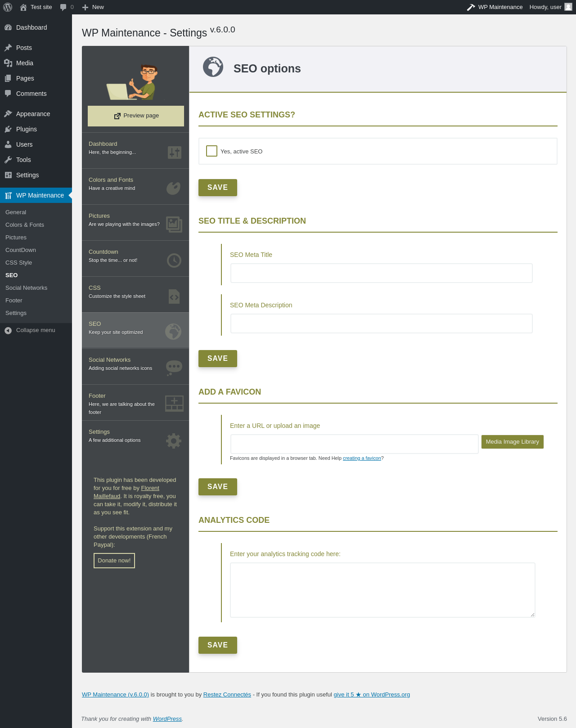Open Test site home icon
The image size is (576, 728).
(23, 7)
